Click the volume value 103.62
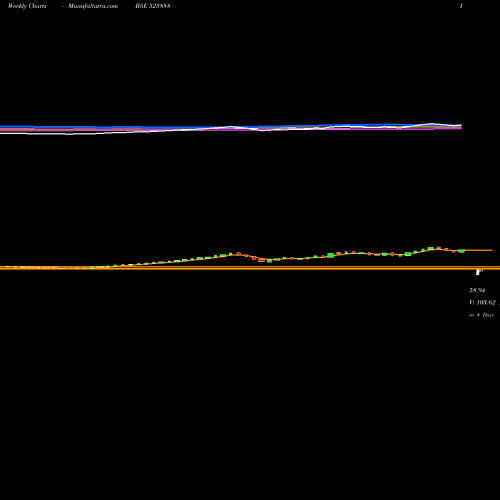Screen dimensions: 500x500 (x=486, y=302)
